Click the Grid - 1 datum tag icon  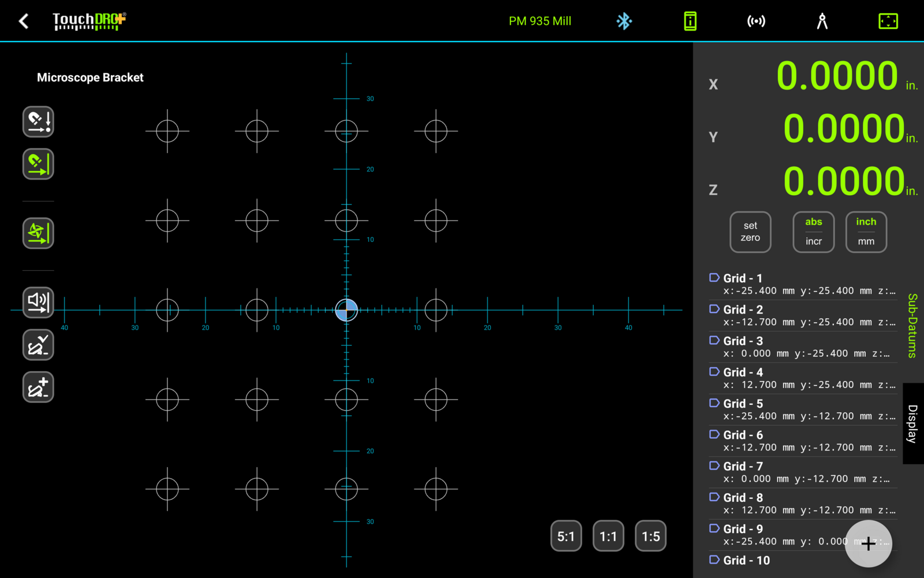tap(714, 278)
